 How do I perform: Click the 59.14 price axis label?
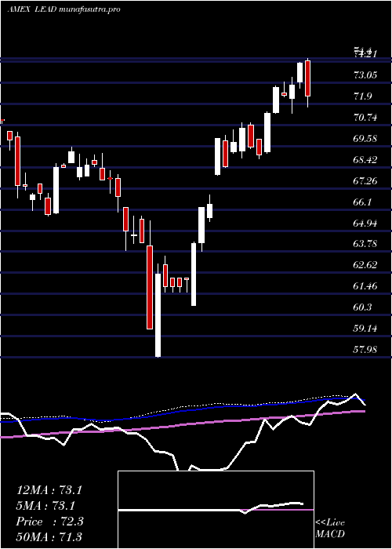[365, 329]
